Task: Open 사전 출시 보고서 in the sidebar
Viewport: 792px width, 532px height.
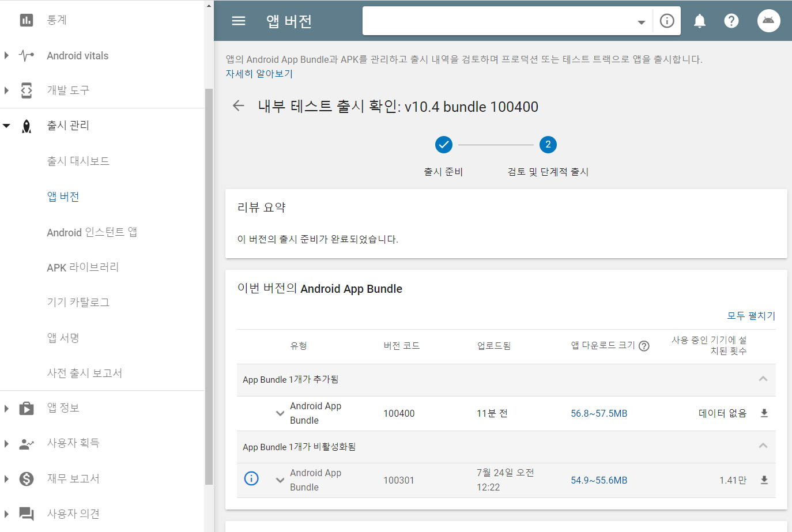Action: pyautogui.click(x=85, y=373)
